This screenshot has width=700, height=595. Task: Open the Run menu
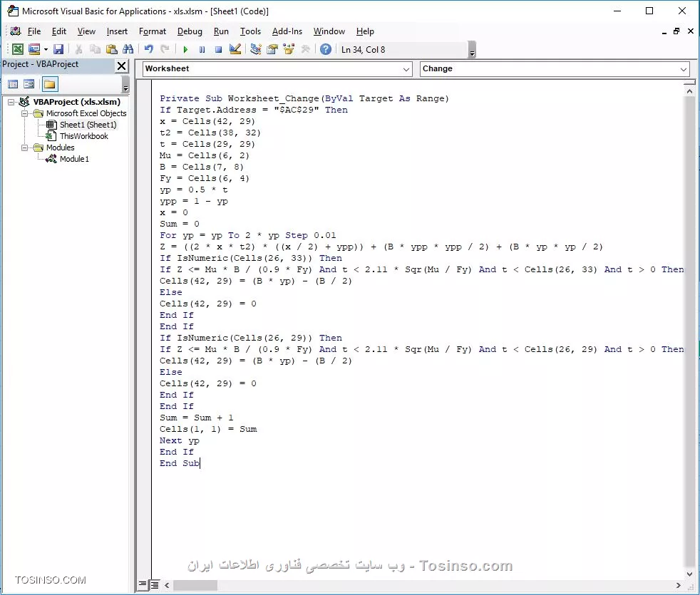(x=221, y=31)
